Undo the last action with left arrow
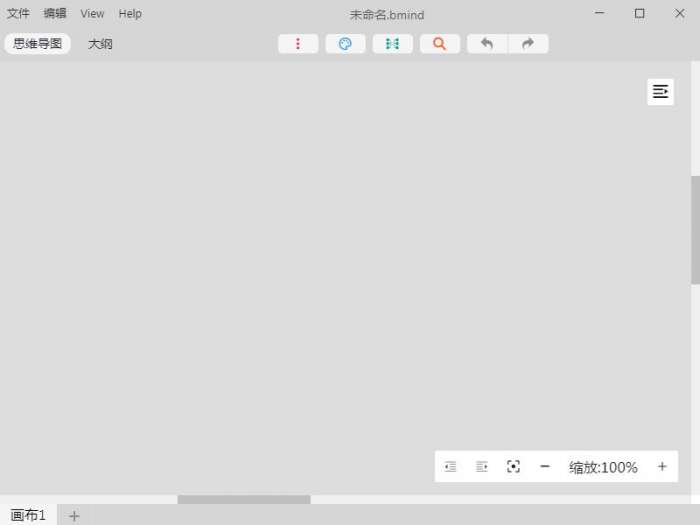 487,44
